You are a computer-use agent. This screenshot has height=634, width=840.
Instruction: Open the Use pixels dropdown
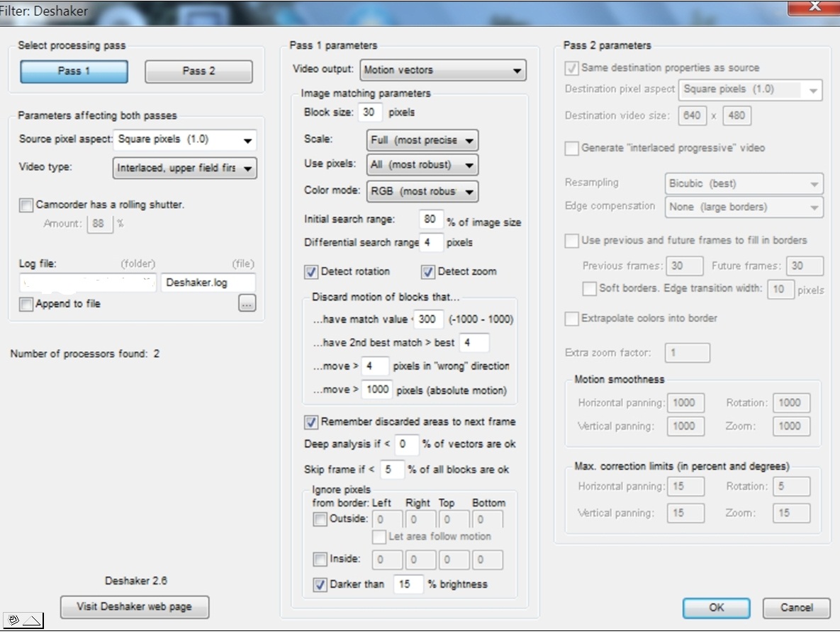[x=422, y=165]
